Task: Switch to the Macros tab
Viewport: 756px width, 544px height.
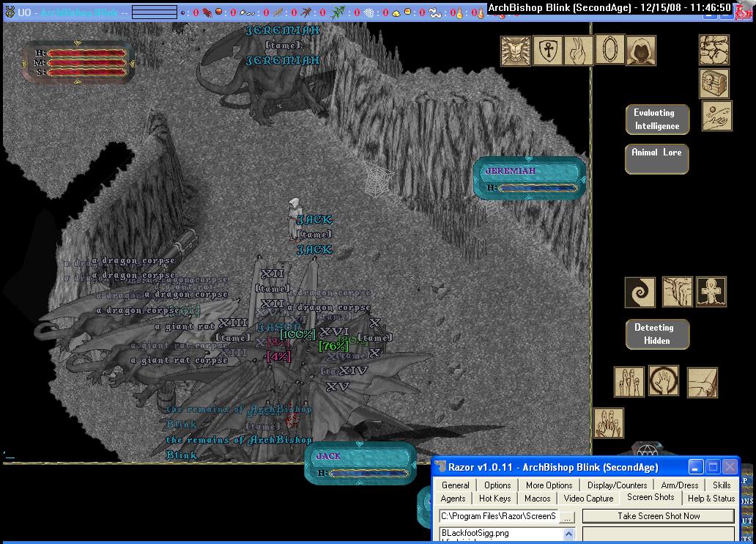Action: pos(537,499)
